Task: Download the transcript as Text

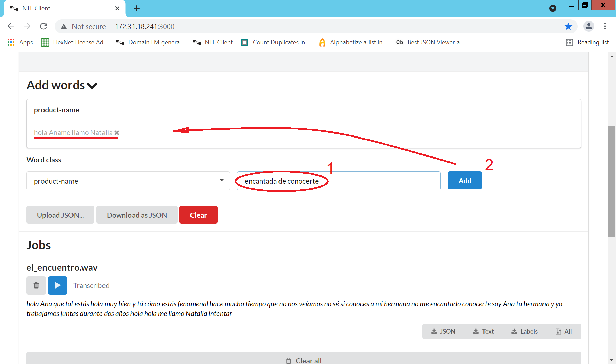Action: tap(483, 331)
